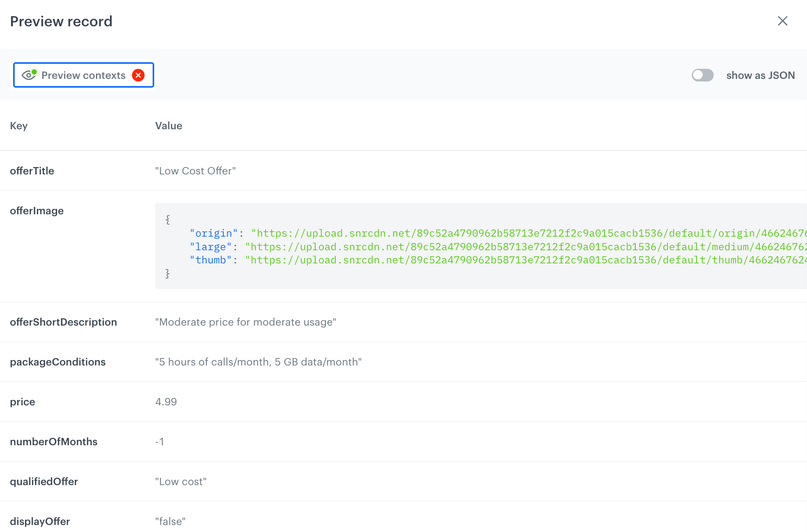Click the Key column header
This screenshot has width=807, height=532.
click(x=19, y=126)
